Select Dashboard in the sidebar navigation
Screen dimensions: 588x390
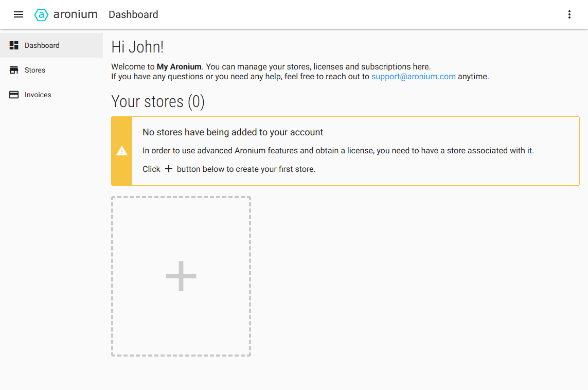click(41, 45)
